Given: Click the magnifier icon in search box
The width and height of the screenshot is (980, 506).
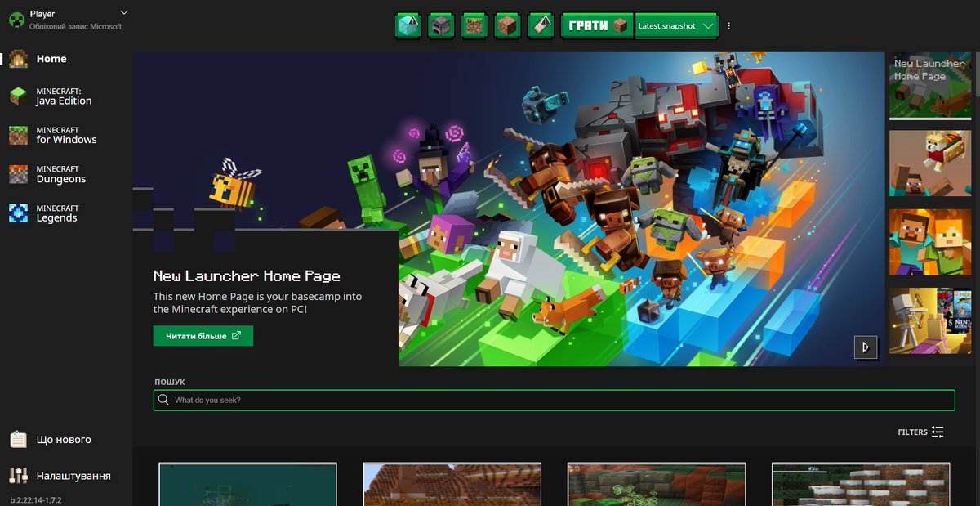Looking at the screenshot, I should click(164, 400).
